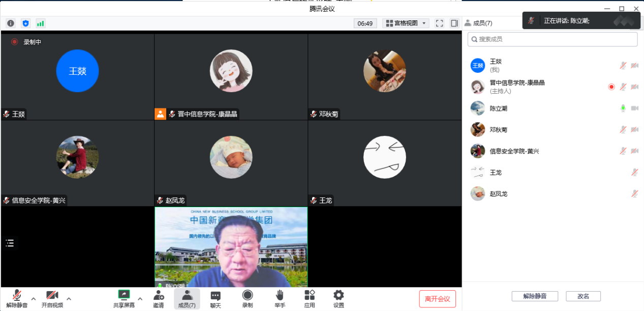Expand audio options arrow next to 解除静音

tap(34, 299)
